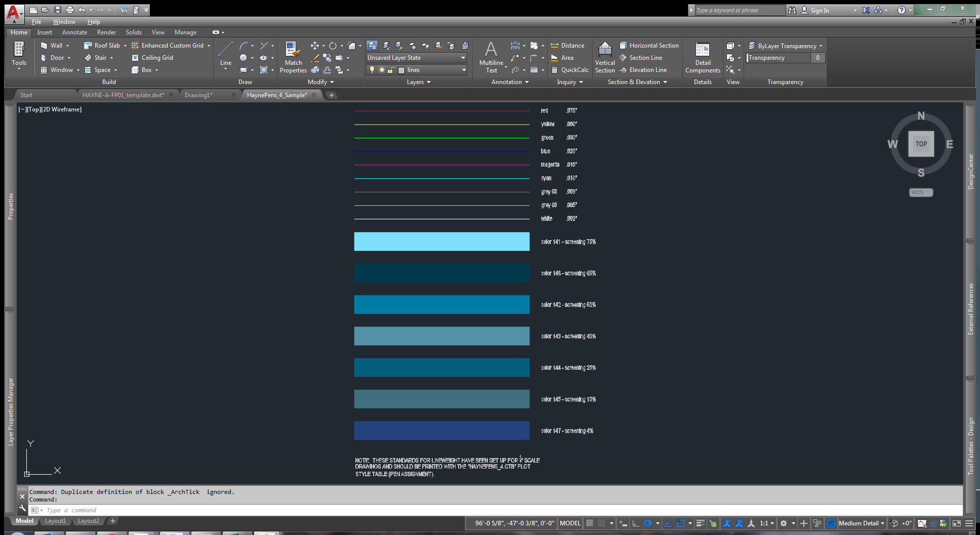Switch to the Insert ribbon tab
The image size is (980, 535).
click(x=45, y=32)
